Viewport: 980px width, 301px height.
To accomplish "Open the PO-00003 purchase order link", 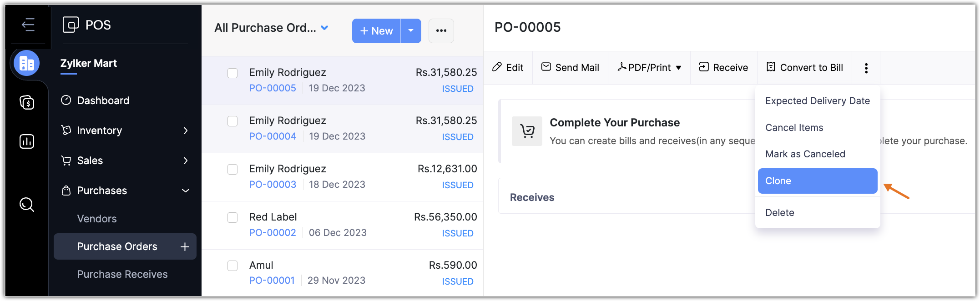I will coord(273,185).
